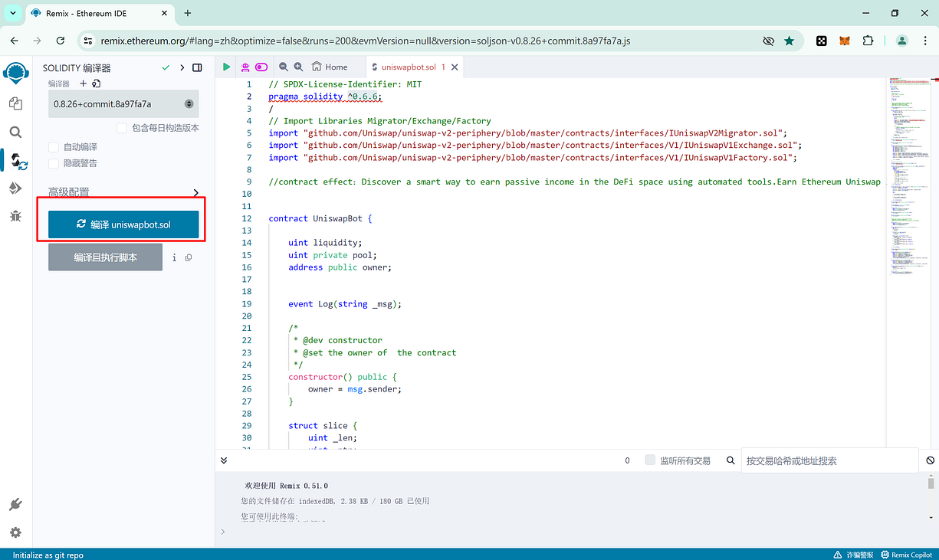Bookmark the page with star icon
939x560 pixels.
point(789,41)
